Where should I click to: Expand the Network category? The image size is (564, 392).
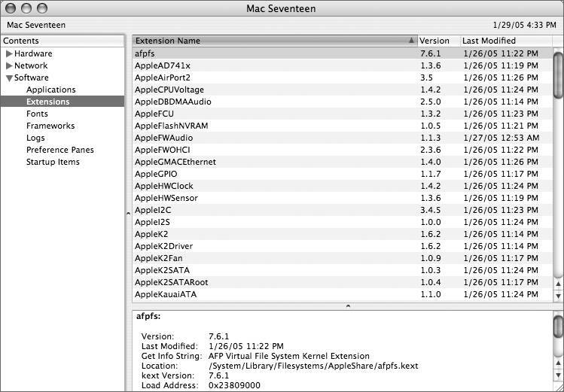(x=9, y=65)
